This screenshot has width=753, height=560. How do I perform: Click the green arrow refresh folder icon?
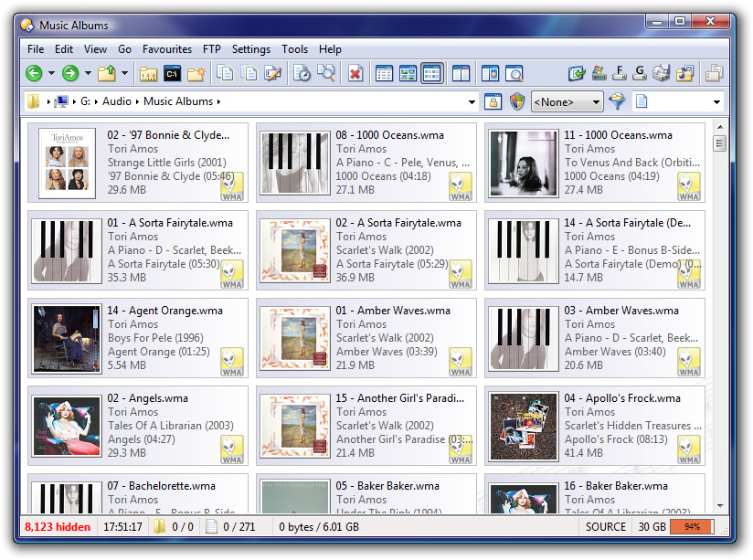pyautogui.click(x=577, y=73)
